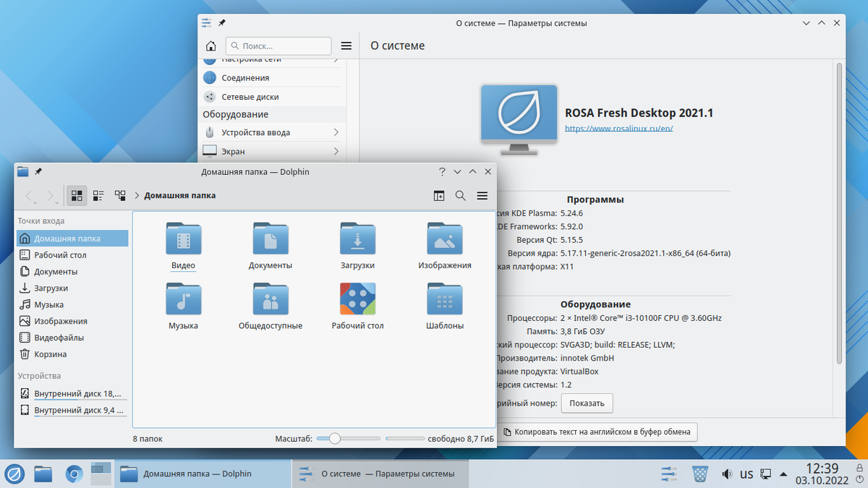Image resolution: width=868 pixels, height=488 pixels.
Task: Select Изображения in places sidebar
Action: 72,321
